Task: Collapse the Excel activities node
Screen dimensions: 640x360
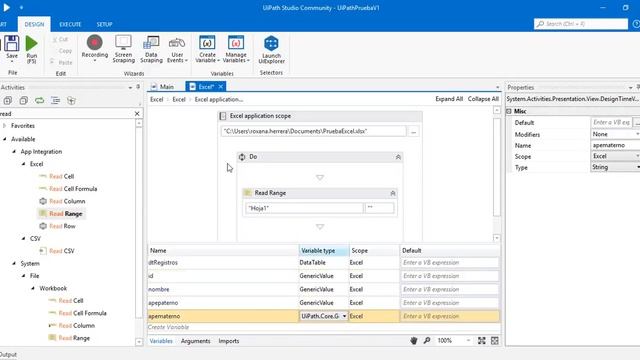Action: (x=23, y=164)
